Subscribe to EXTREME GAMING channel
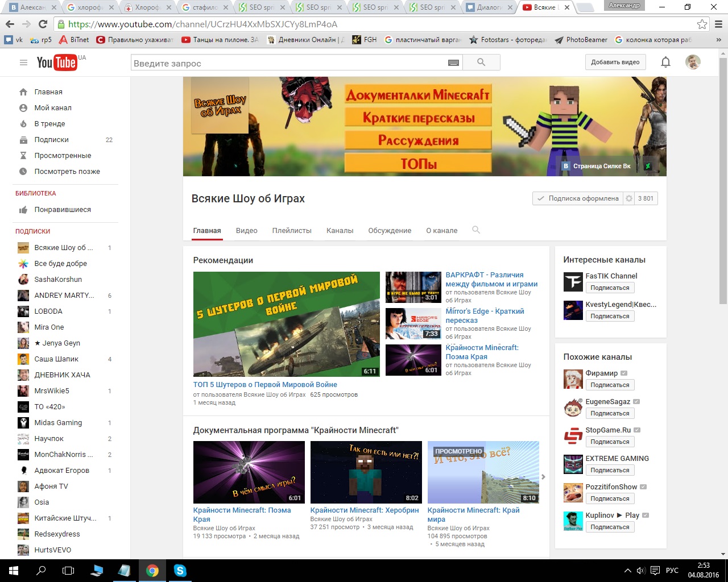728x582 pixels. [610, 471]
